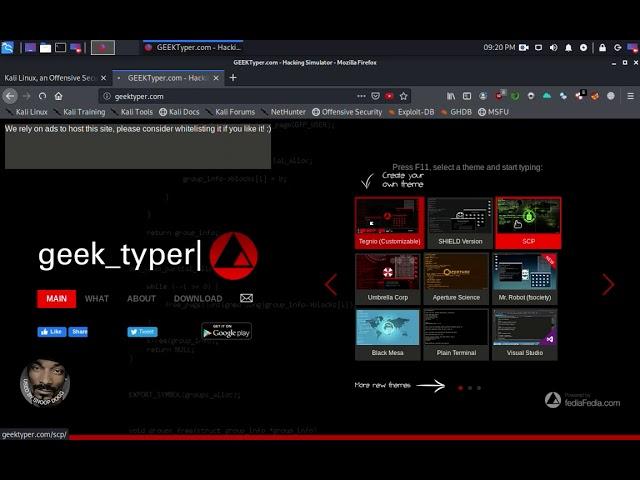Open the MSFU bookmark
This screenshot has width=640, height=480.
493,112
